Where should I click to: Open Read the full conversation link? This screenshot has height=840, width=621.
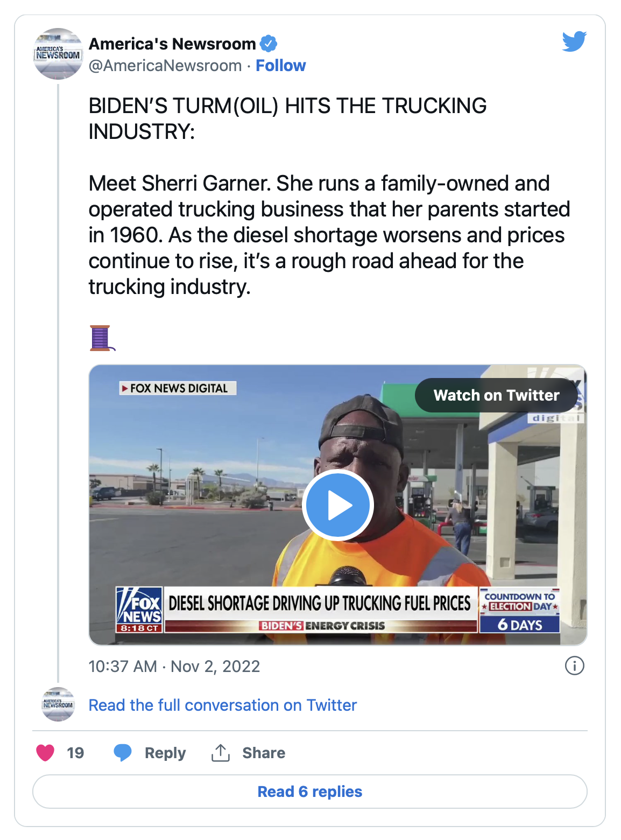pyautogui.click(x=222, y=705)
